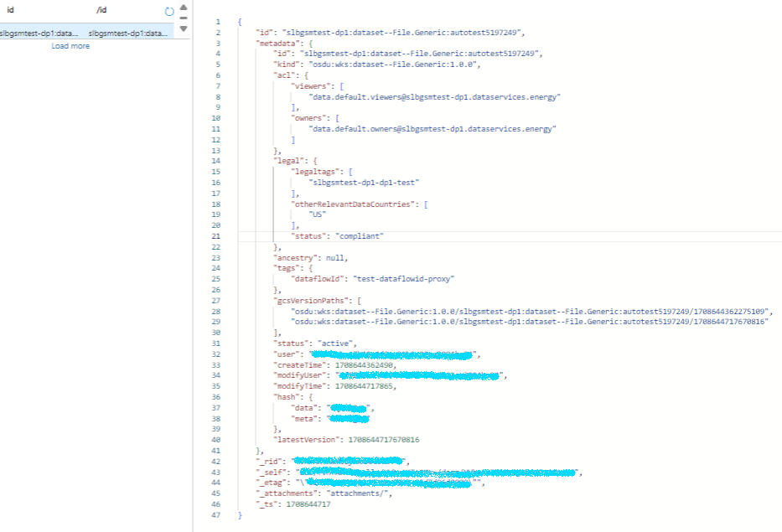
Task: Click the viewers email entry in acl
Action: click(x=434, y=96)
